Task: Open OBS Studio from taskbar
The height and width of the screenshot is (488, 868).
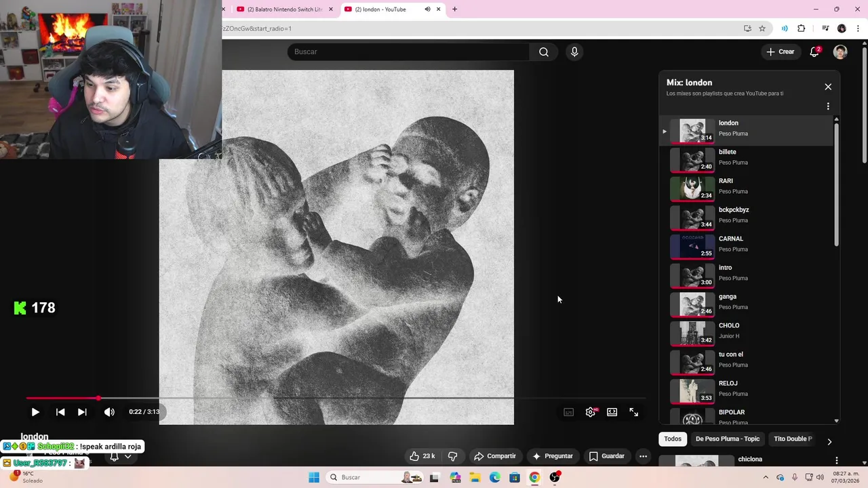Action: [x=555, y=477]
